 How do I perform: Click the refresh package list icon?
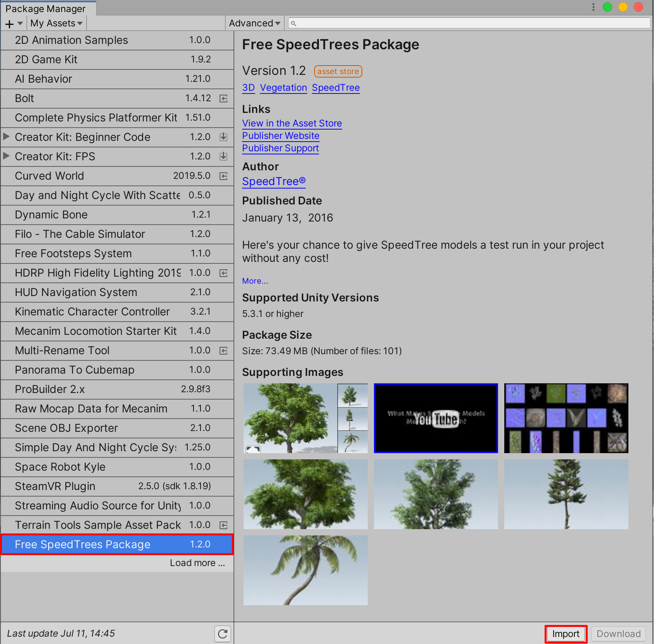click(223, 634)
